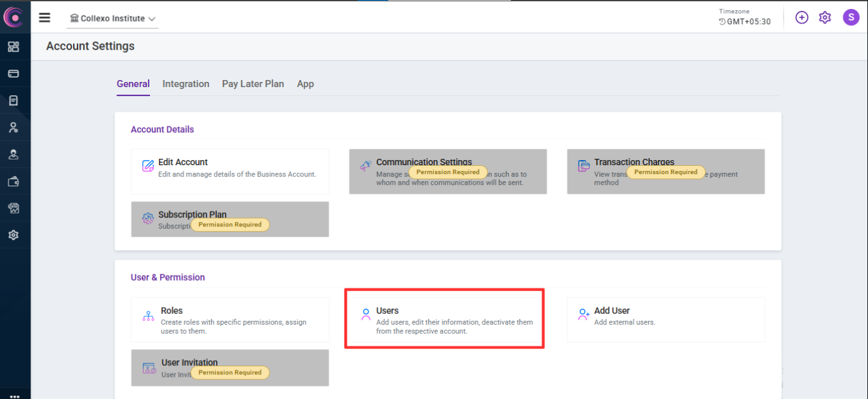Expand the Collexo Institute dropdown
Image resolution: width=868 pixels, height=399 pixels.
pos(113,19)
